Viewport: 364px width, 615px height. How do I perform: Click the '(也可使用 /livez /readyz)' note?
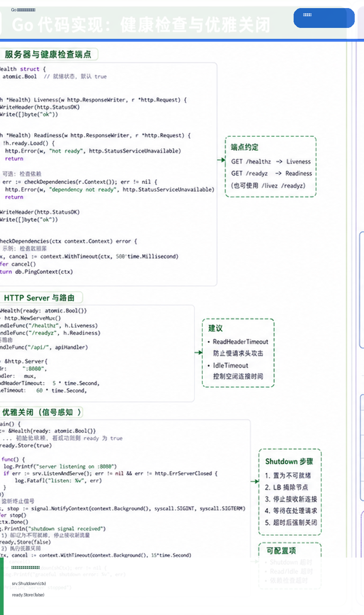click(268, 185)
